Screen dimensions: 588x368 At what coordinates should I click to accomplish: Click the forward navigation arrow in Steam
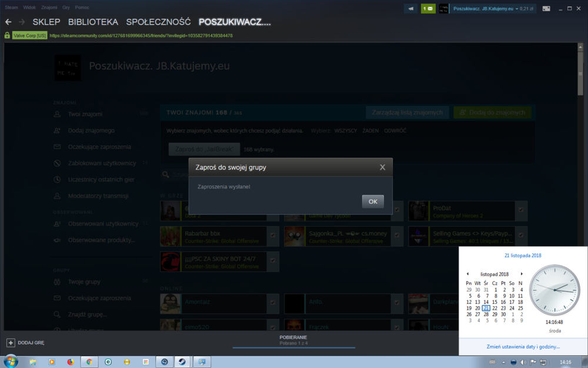pyautogui.click(x=22, y=22)
